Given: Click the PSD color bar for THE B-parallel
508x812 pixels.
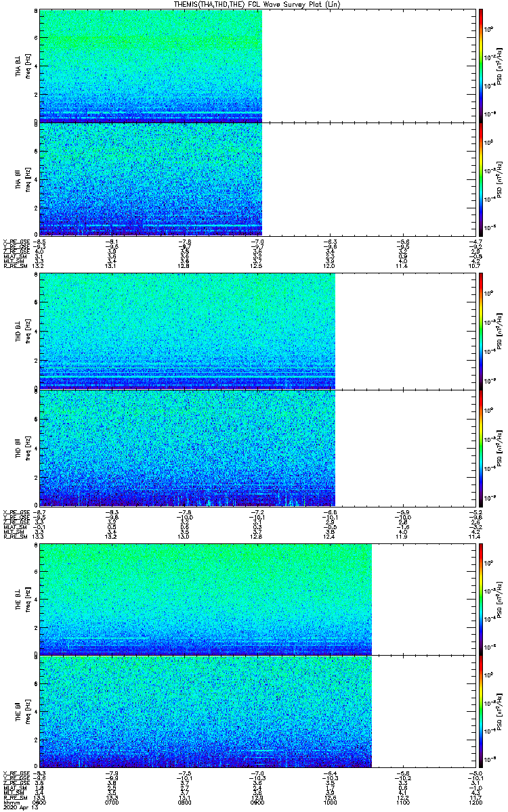Looking at the screenshot, I should 481,711.
